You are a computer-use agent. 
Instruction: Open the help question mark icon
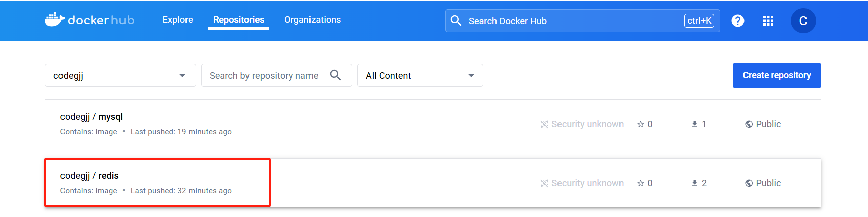click(737, 21)
